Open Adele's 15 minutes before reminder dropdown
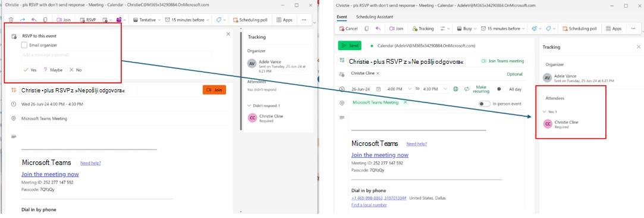Image resolution: width=644 pixels, height=218 pixels. 502,29
